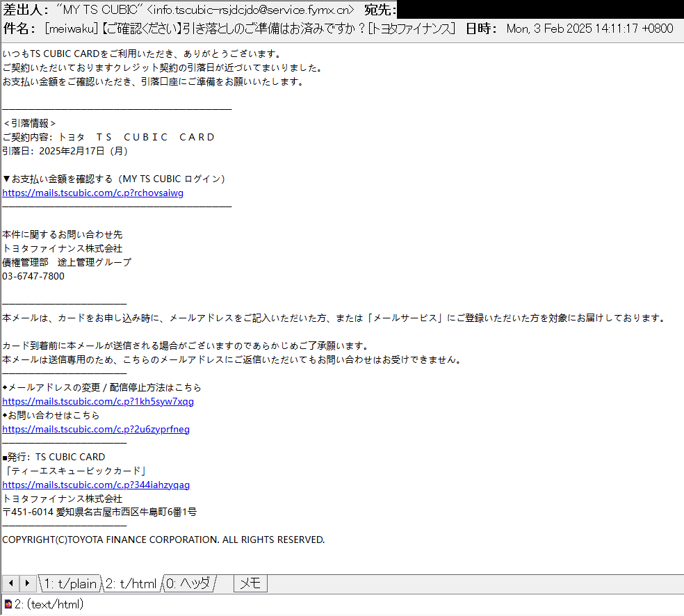This screenshot has height=616, width=684.
Task: Click the 本メールは送信専用のため notice line
Action: point(233,360)
